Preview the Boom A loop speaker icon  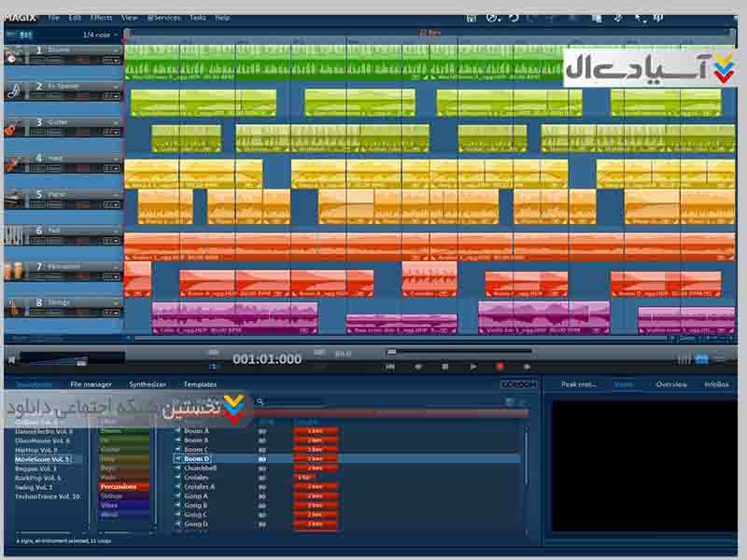coord(177,431)
